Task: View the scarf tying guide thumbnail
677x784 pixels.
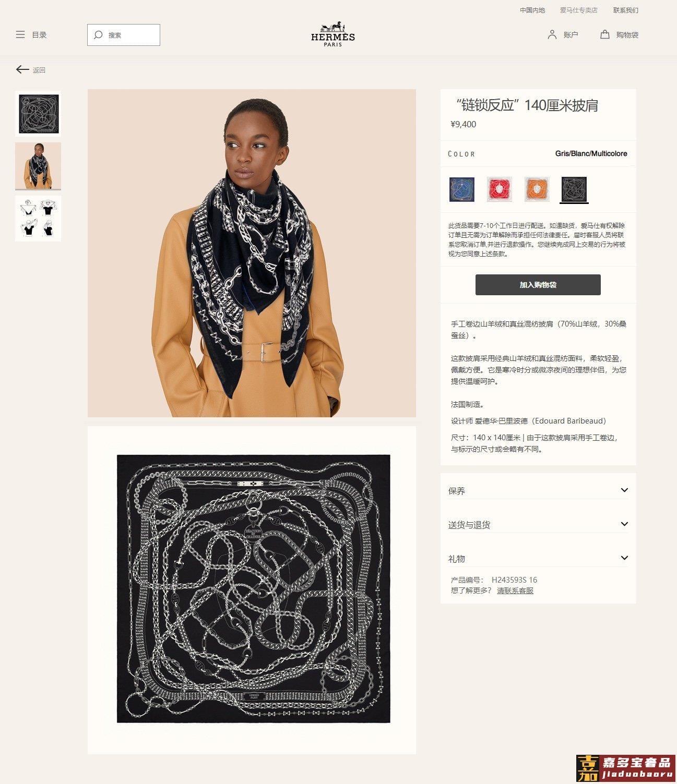Action: 38,219
